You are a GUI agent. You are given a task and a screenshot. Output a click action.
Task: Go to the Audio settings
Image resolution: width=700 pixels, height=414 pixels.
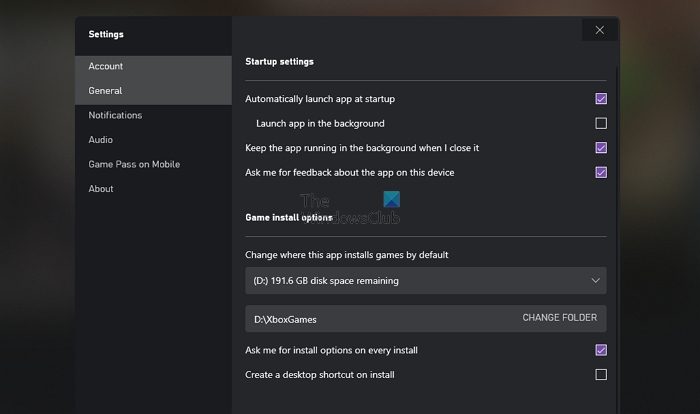point(153,140)
